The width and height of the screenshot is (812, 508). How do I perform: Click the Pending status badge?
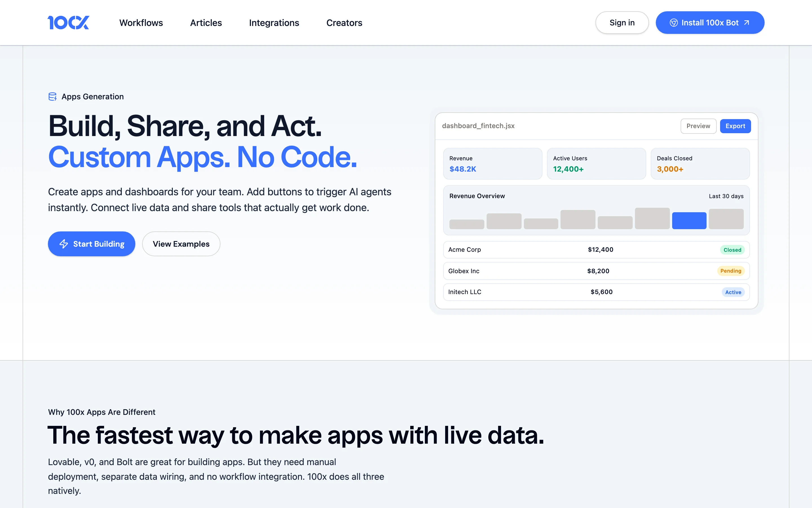coord(731,271)
